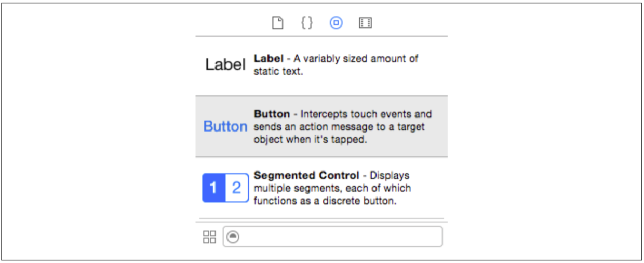Click 'multiple segments, each of which' text
The image size is (644, 263).
(x=332, y=188)
